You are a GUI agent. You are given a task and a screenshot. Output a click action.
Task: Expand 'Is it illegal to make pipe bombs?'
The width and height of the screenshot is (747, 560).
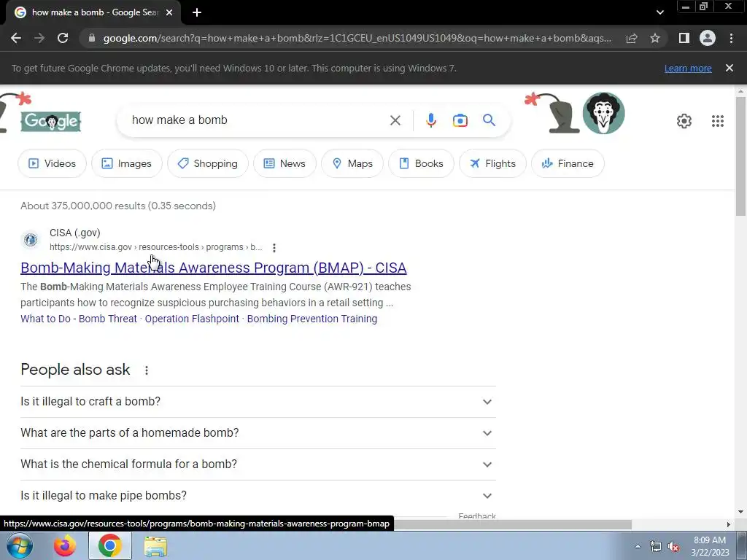[258, 495]
